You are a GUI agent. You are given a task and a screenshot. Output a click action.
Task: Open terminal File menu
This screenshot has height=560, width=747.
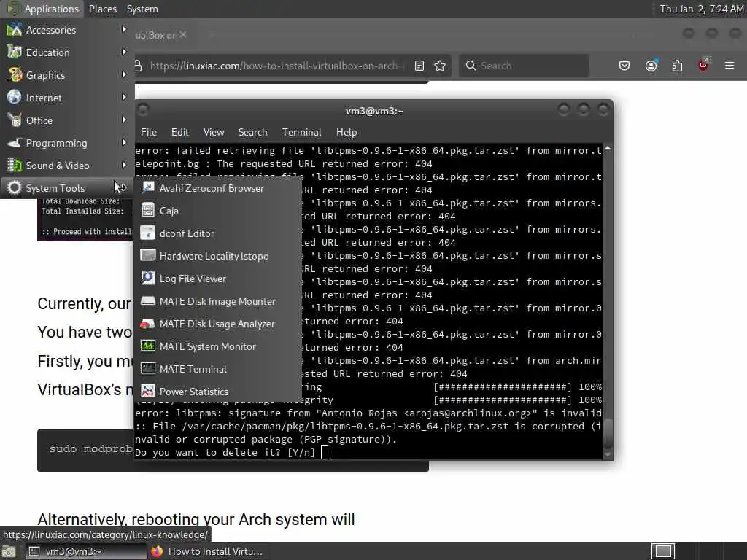coord(149,132)
